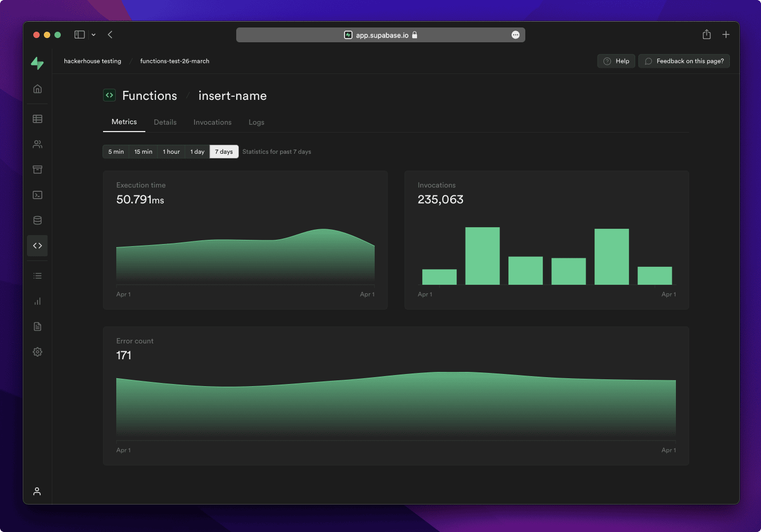Select the 1 hour time range
The height and width of the screenshot is (532, 761).
[171, 152]
